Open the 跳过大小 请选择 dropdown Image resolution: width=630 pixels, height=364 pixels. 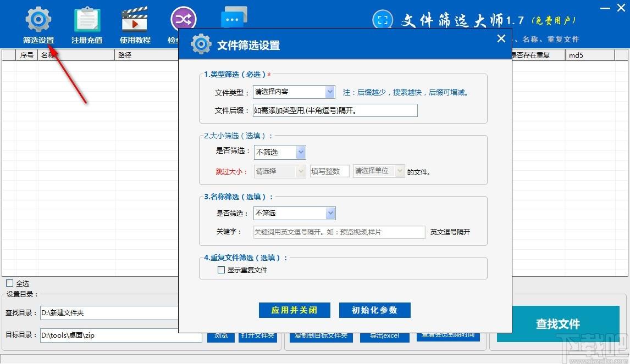click(280, 171)
